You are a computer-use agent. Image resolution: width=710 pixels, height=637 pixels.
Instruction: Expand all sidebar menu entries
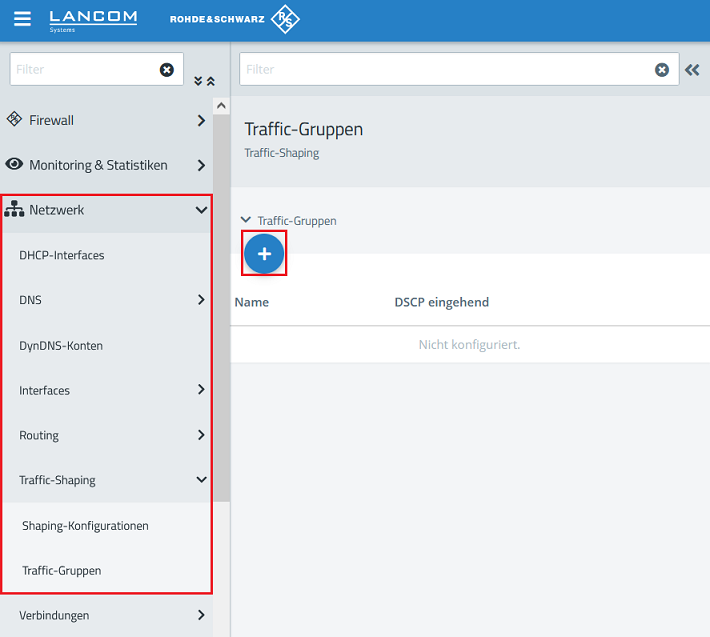tap(198, 81)
